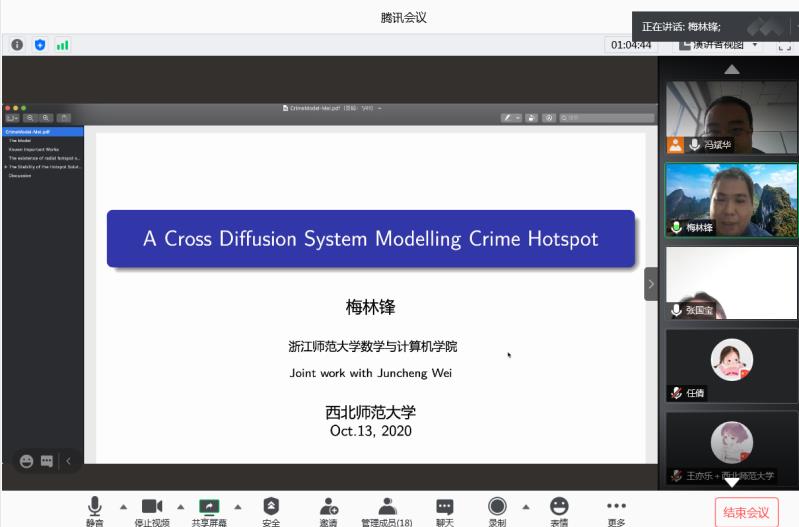
Task: Expand the audio options arrow beside mute
Action: coord(124,506)
